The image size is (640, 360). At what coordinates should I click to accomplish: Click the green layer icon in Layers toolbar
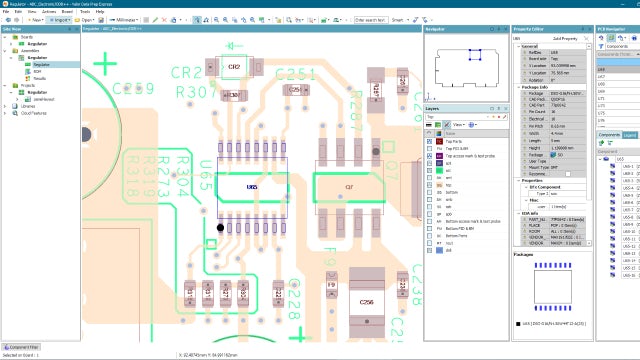pyautogui.click(x=438, y=124)
